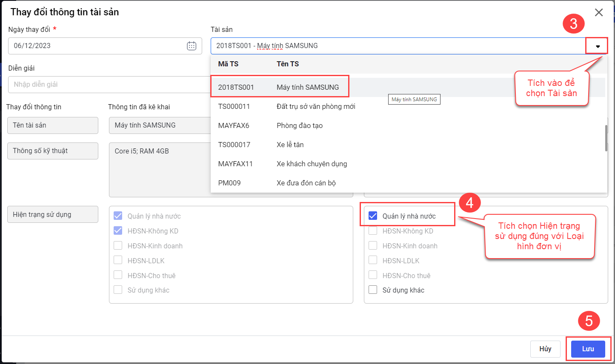Click the Diễn giải input field
The width and height of the screenshot is (615, 364).
tap(109, 85)
